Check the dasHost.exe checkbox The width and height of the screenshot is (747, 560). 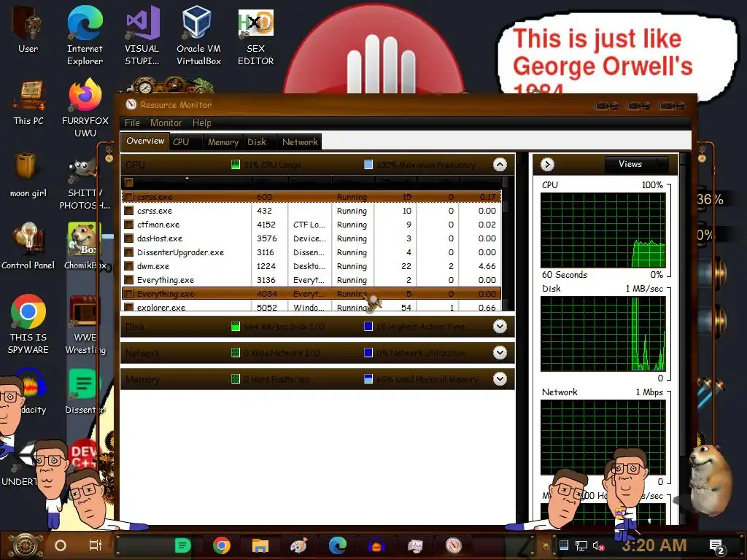[128, 238]
